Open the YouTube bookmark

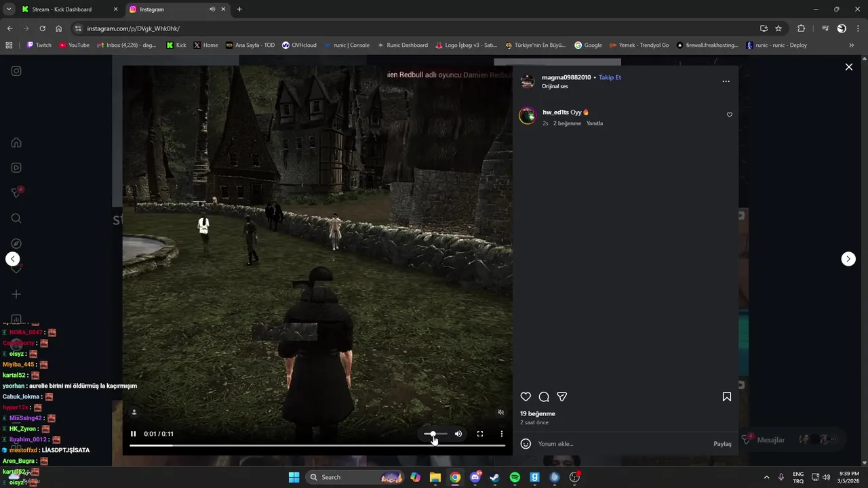tap(74, 45)
